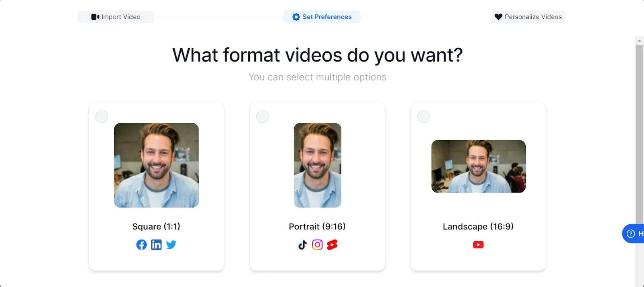
Task: Click the Facebook icon under Square
Action: [141, 244]
